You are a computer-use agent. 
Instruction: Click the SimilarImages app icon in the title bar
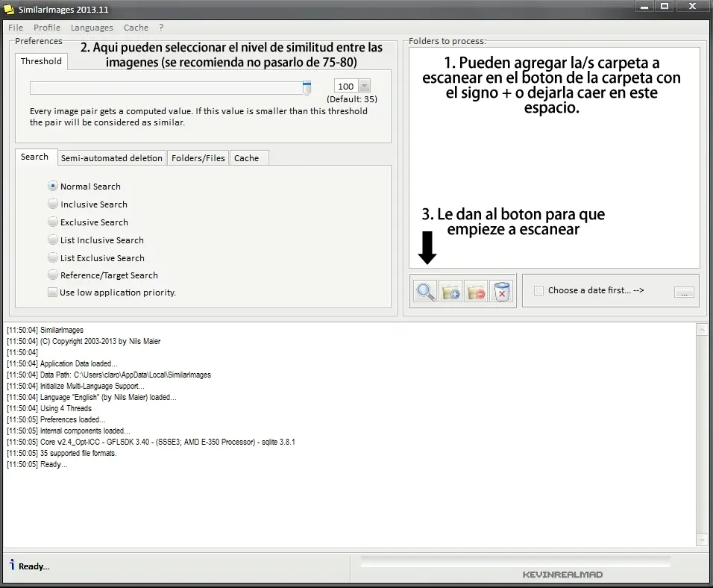point(9,9)
